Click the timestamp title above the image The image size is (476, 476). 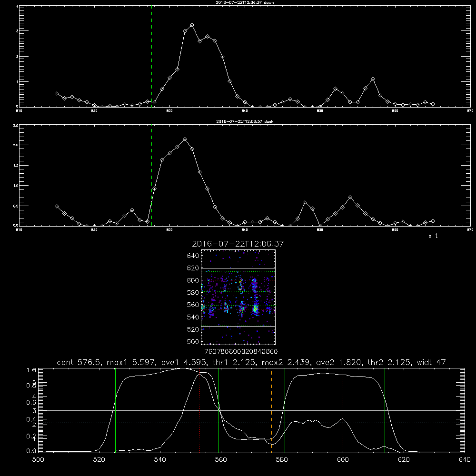pyautogui.click(x=238, y=244)
